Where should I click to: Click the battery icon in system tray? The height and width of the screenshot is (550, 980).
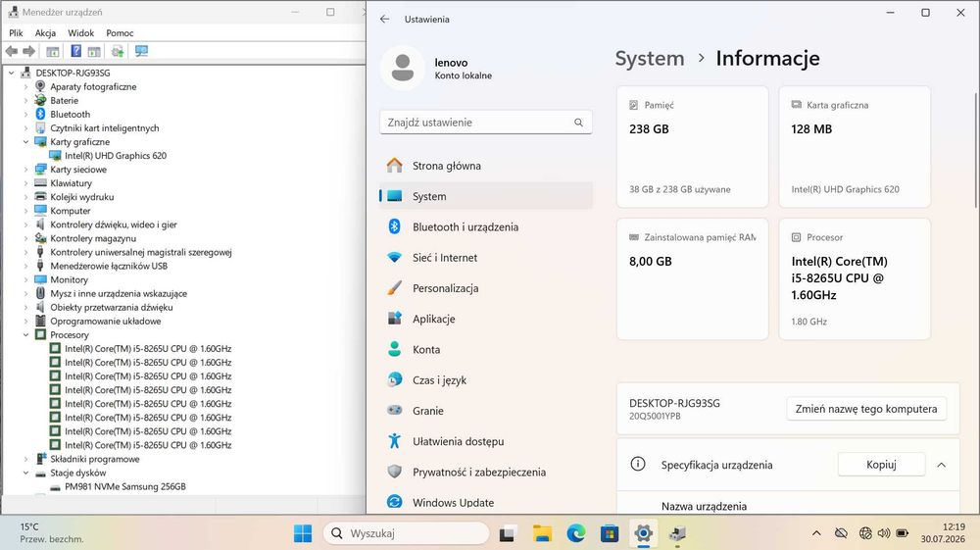pyautogui.click(x=902, y=533)
